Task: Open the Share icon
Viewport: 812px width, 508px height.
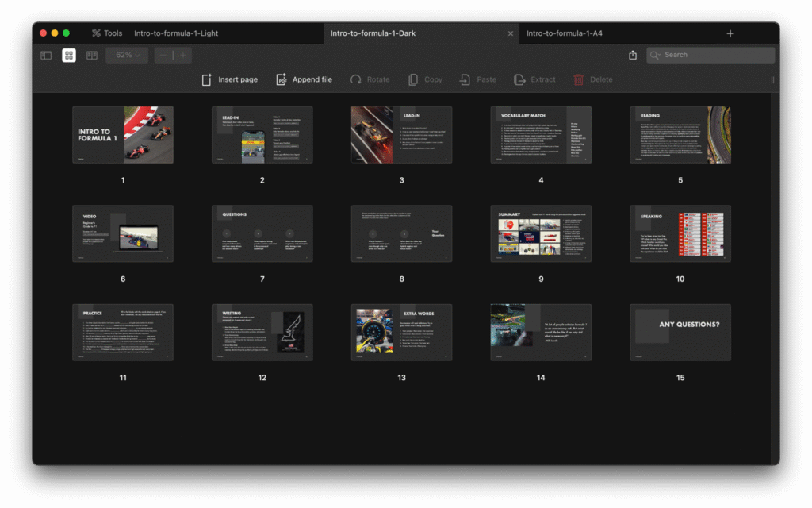Action: pyautogui.click(x=633, y=55)
